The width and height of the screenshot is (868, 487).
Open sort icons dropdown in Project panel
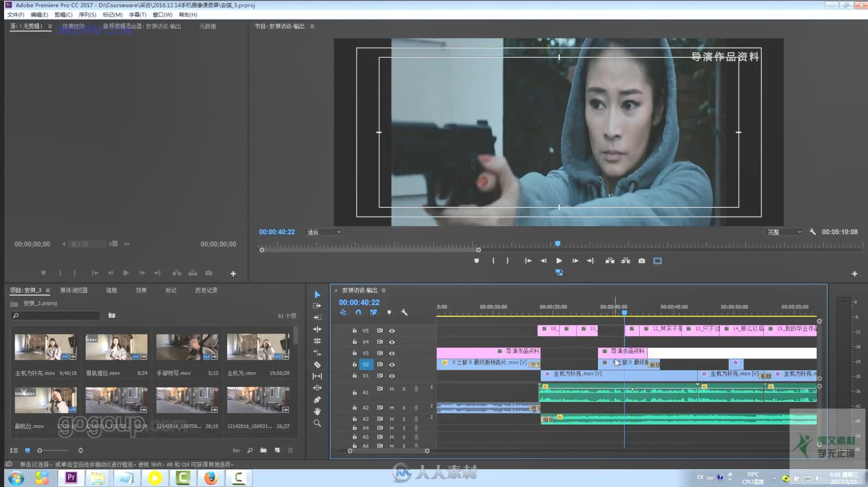[x=81, y=450]
